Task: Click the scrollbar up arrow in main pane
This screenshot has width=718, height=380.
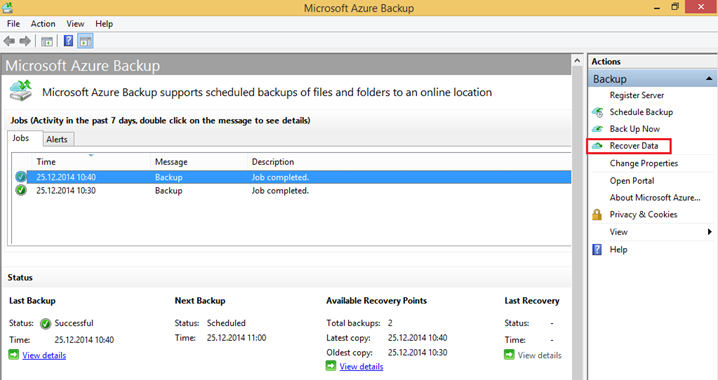Action: 577,60
